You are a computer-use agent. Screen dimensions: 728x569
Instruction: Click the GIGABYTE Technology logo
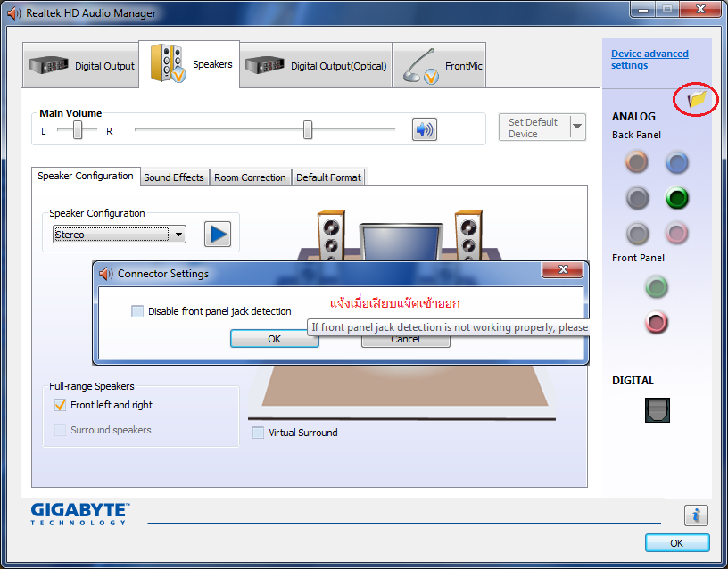80,515
